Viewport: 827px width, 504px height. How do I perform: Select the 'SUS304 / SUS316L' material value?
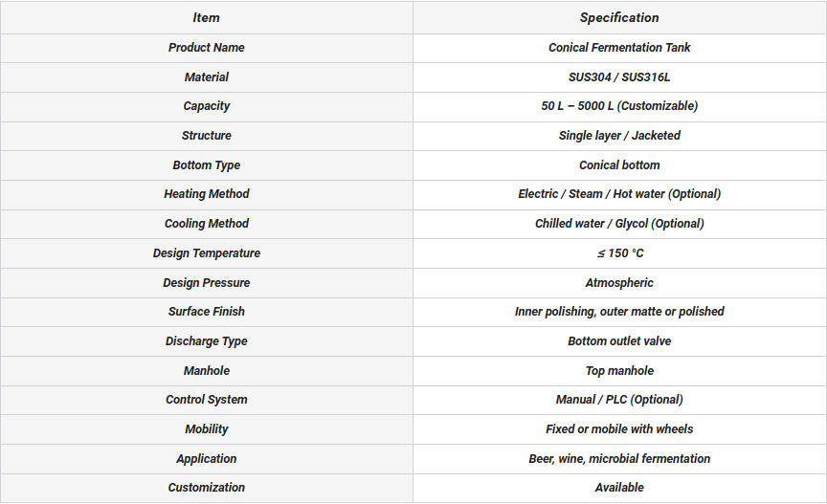pos(619,77)
